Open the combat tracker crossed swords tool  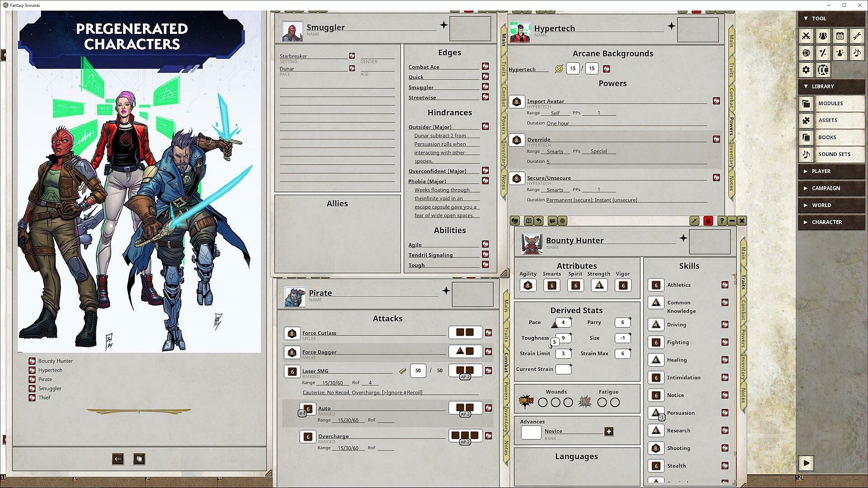pyautogui.click(x=806, y=36)
